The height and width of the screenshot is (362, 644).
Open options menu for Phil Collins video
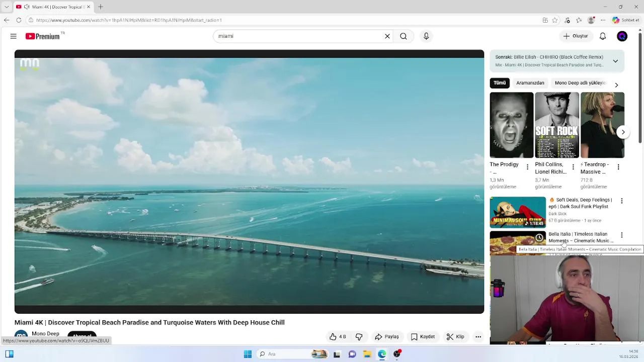click(x=573, y=167)
